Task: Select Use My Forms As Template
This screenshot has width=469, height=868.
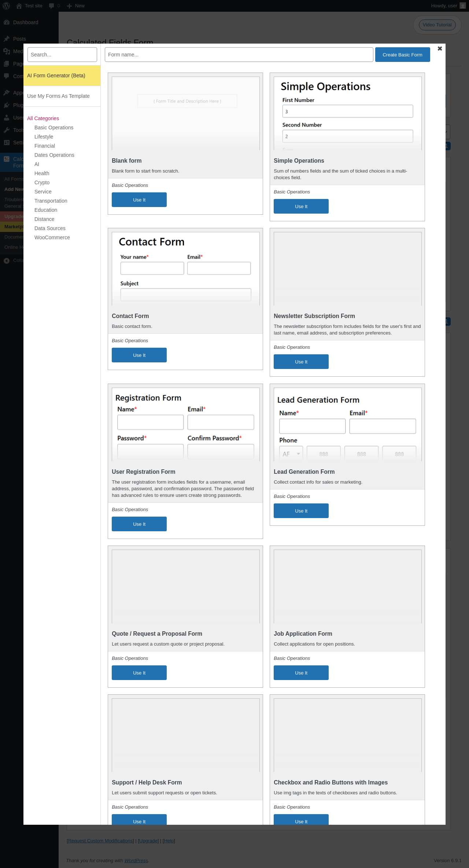Action: click(62, 96)
